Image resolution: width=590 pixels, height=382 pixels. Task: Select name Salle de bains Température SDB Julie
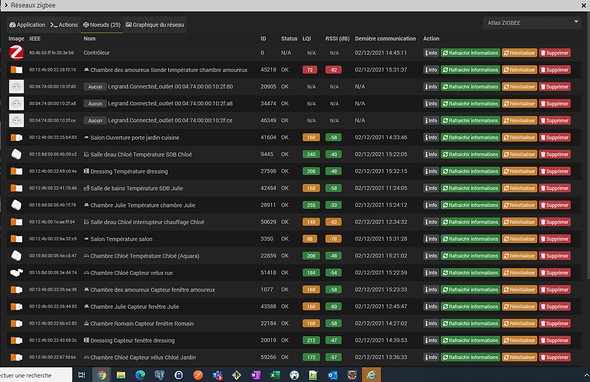[x=137, y=189]
